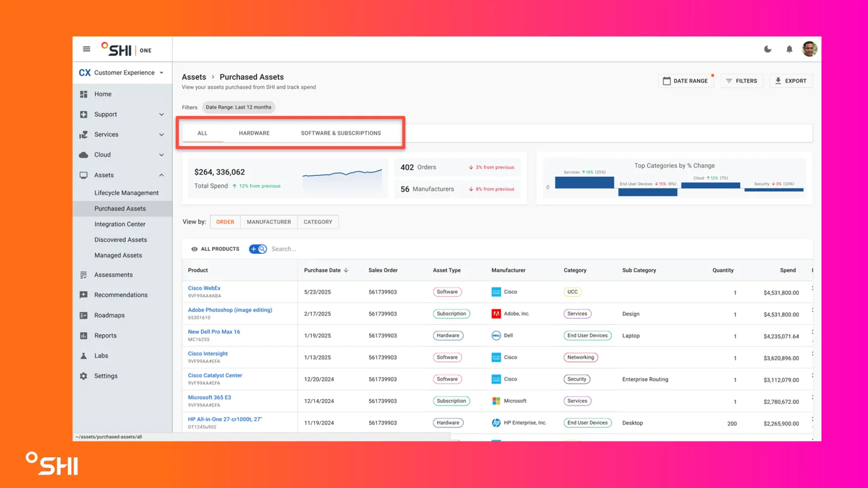Click the Reports chart icon
868x488 pixels.
point(84,336)
